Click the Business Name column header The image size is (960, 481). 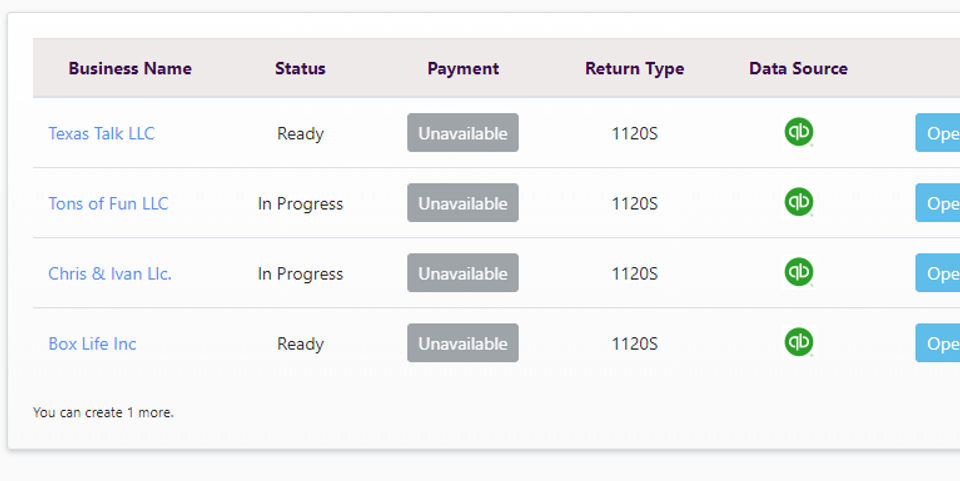click(130, 69)
